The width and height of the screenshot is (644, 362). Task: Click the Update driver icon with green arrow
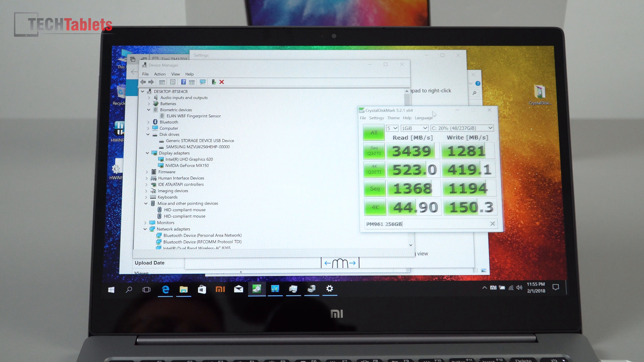(214, 82)
